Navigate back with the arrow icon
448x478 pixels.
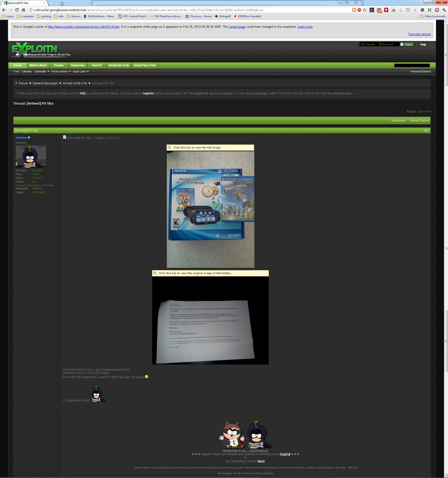(x=4, y=10)
